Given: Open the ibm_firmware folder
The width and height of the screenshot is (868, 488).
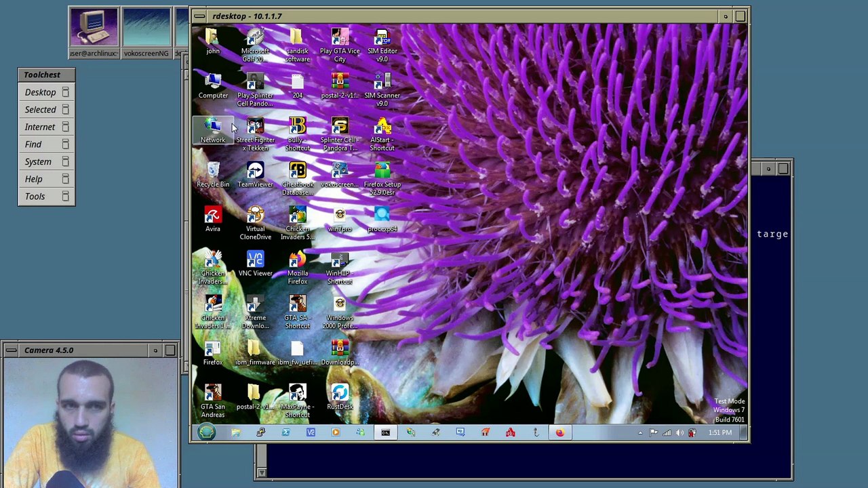Looking at the screenshot, I should click(x=255, y=353).
